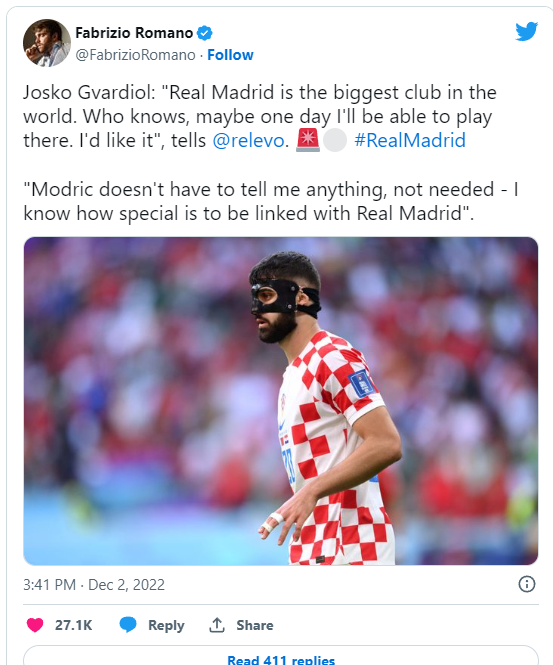Click the blue verified badge

coord(205,33)
